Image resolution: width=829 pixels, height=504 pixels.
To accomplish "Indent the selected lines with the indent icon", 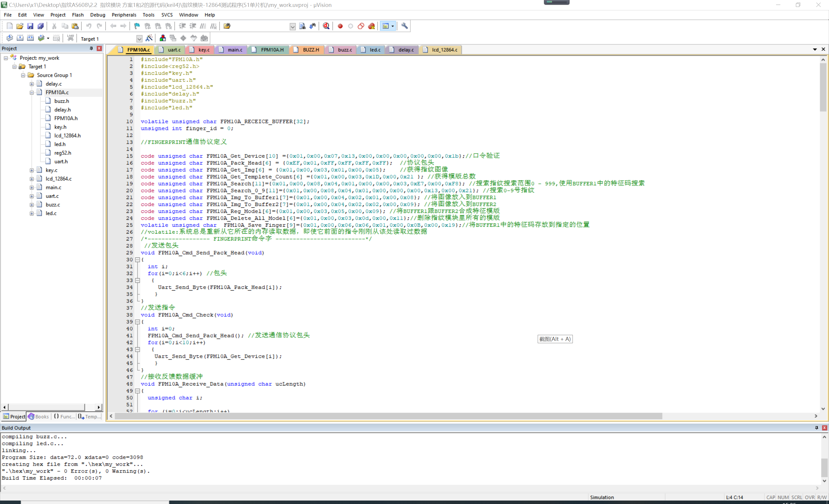I will [x=182, y=26].
